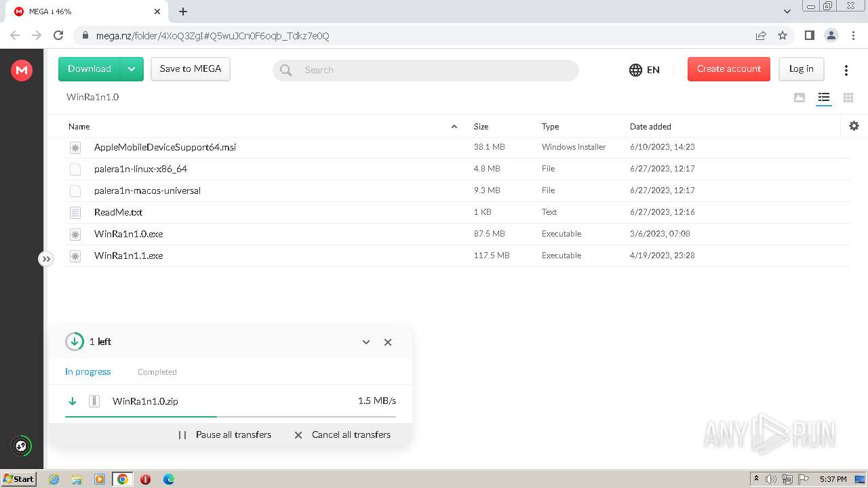Sort by the Size column header
Screen dimensions: 868x488
(481, 126)
